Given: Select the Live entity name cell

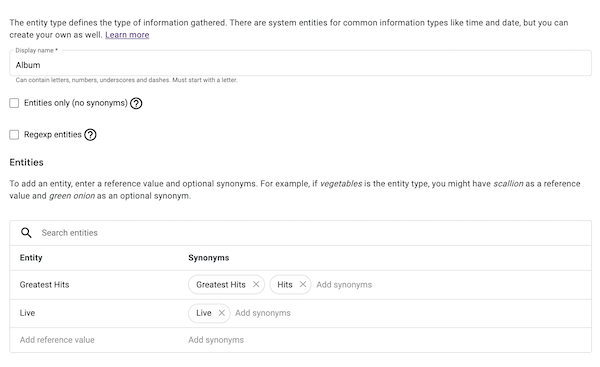Looking at the screenshot, I should pyautogui.click(x=27, y=313).
